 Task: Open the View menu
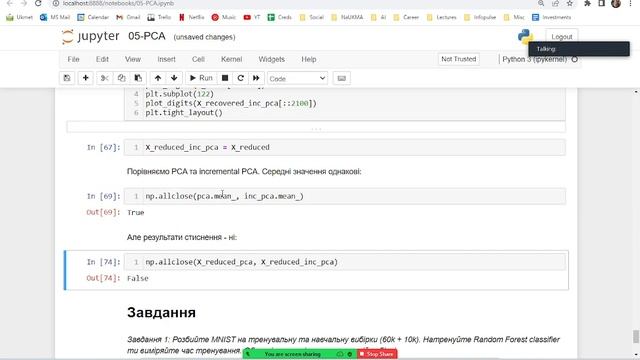133,59
